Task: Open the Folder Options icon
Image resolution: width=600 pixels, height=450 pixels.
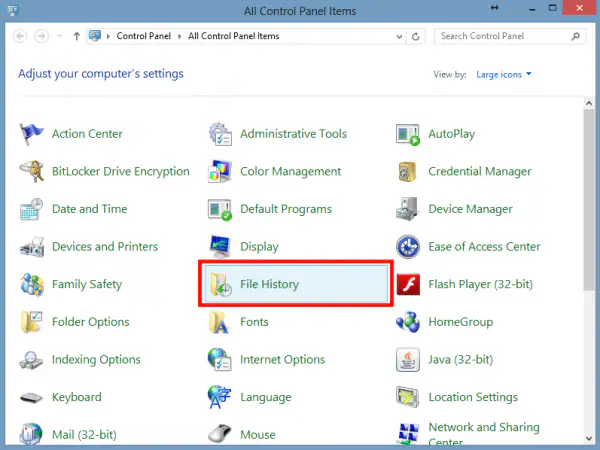Action: point(31,322)
